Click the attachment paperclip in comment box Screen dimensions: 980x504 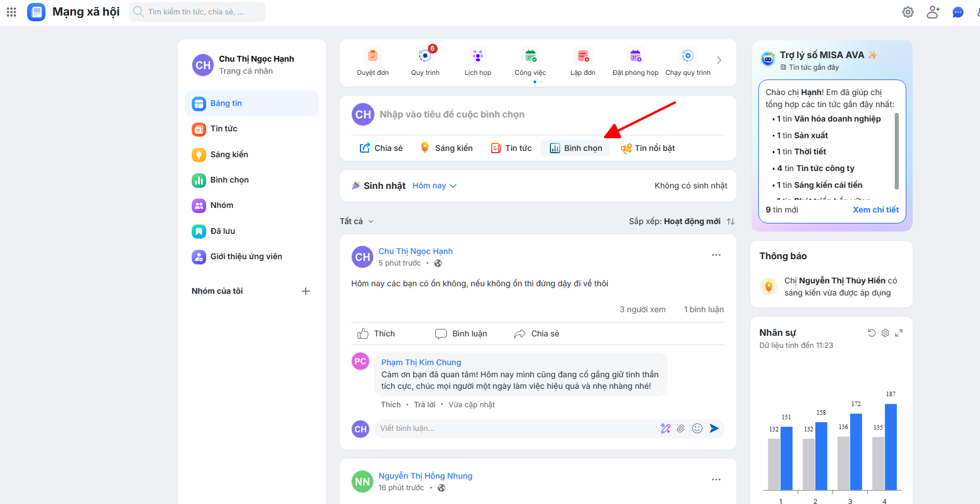[x=681, y=429]
